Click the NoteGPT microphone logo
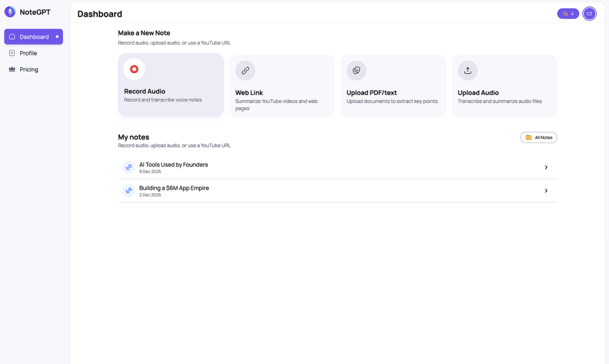The image size is (609, 364). [10, 12]
